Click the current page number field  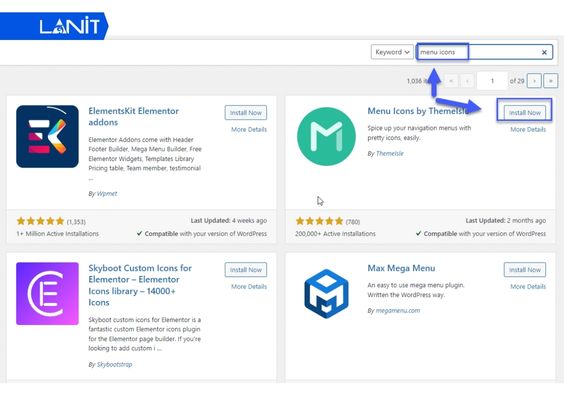click(x=492, y=81)
